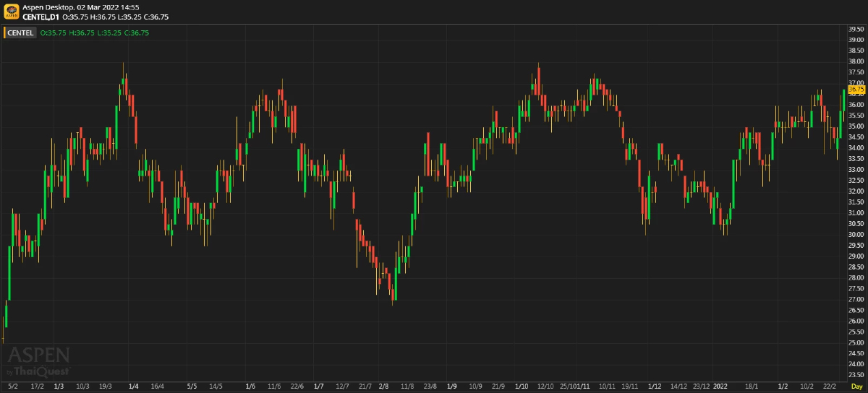The height and width of the screenshot is (393, 868).
Task: Click the 23/8 date on time axis
Action: 430,386
